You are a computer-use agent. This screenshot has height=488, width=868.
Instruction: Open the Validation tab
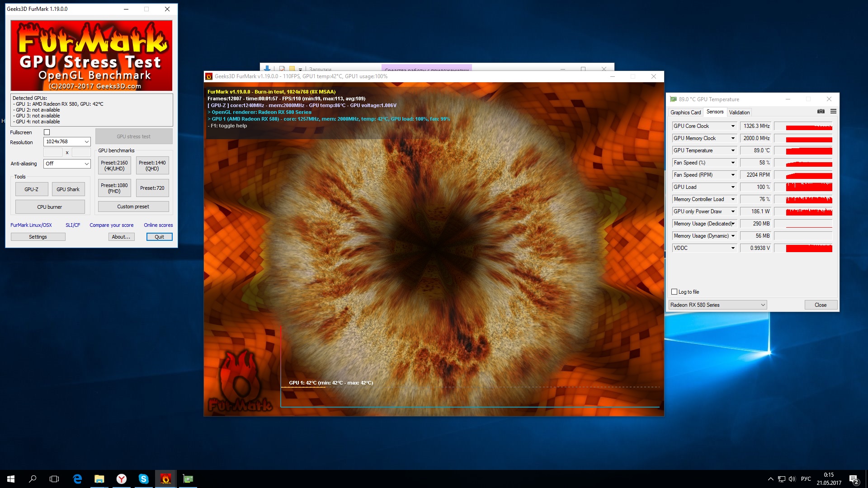pos(739,113)
